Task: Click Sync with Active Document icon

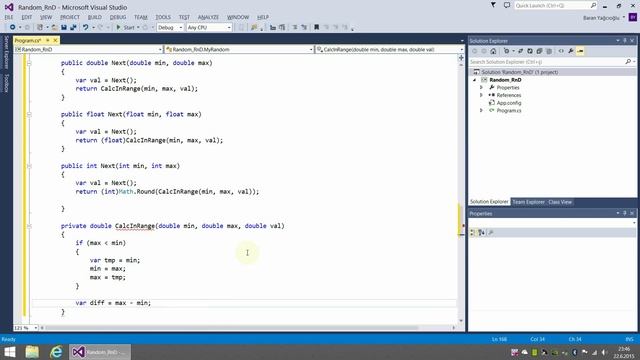Action: pyautogui.click(x=520, y=51)
